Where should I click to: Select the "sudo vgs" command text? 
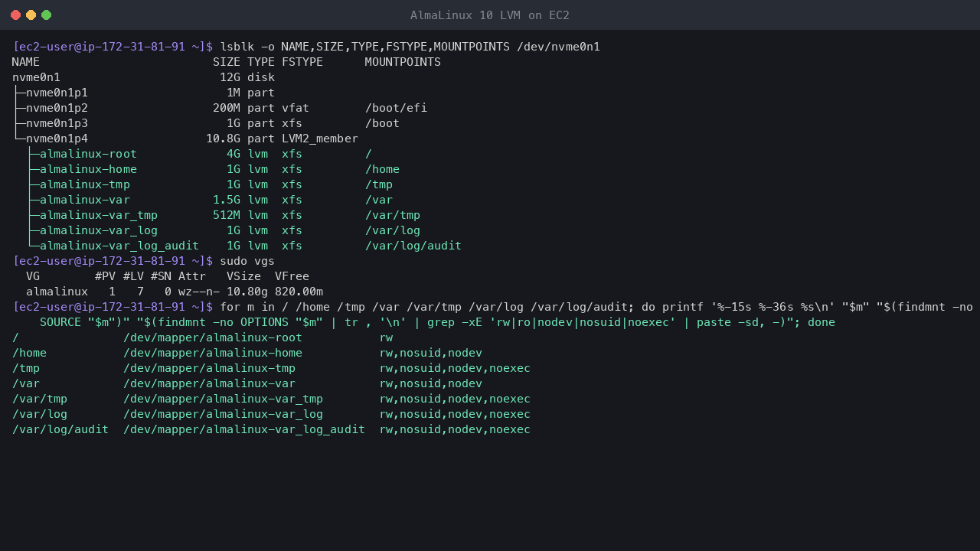coord(247,261)
